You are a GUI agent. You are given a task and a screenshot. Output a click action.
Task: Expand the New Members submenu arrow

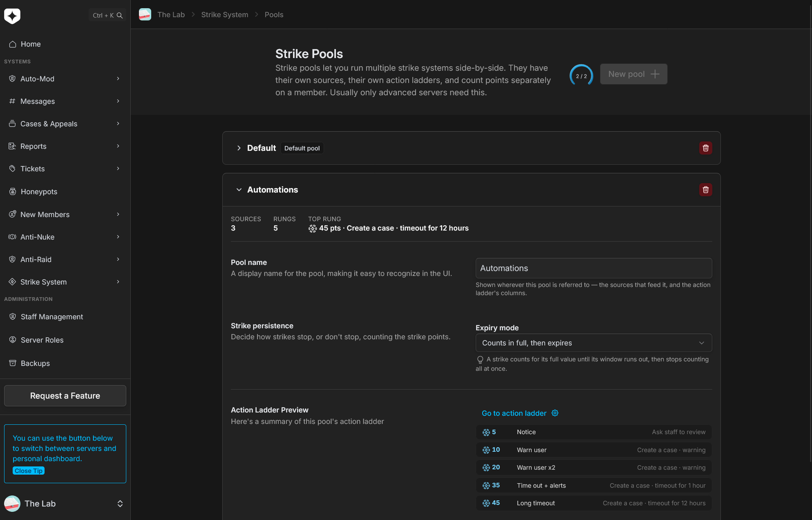coord(118,215)
